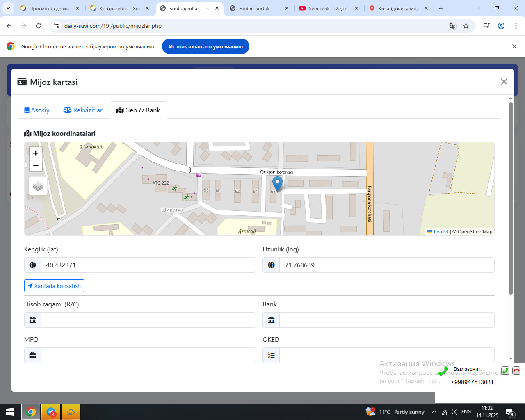Click into the Bank input field
Viewport: 525px width, 420px height.
(x=386, y=320)
